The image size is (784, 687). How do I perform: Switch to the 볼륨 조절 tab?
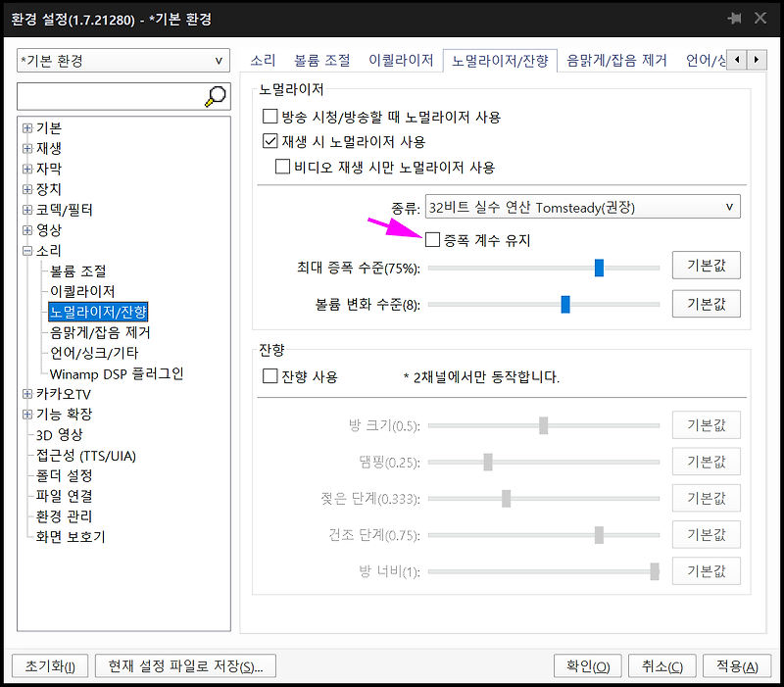pyautogui.click(x=322, y=61)
